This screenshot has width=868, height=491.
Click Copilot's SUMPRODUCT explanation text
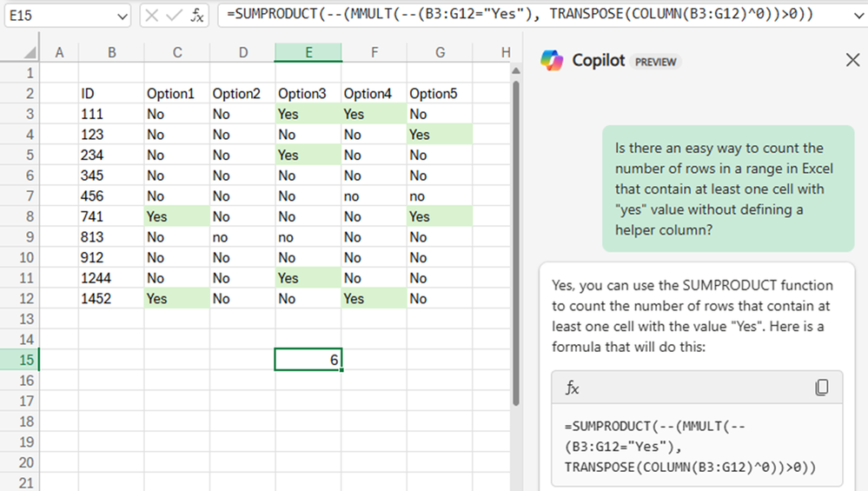click(692, 316)
